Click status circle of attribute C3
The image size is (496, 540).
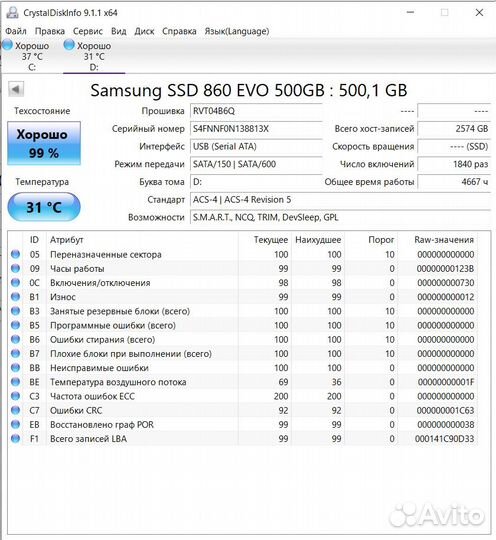[x=16, y=396]
